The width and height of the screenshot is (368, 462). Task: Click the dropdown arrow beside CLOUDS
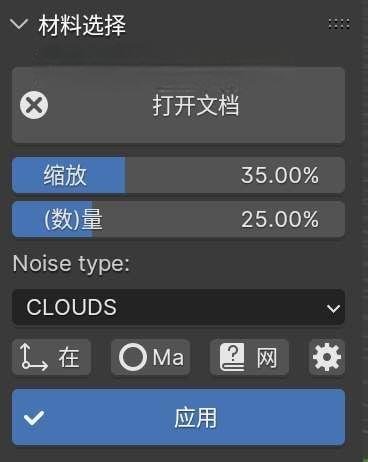tap(333, 308)
